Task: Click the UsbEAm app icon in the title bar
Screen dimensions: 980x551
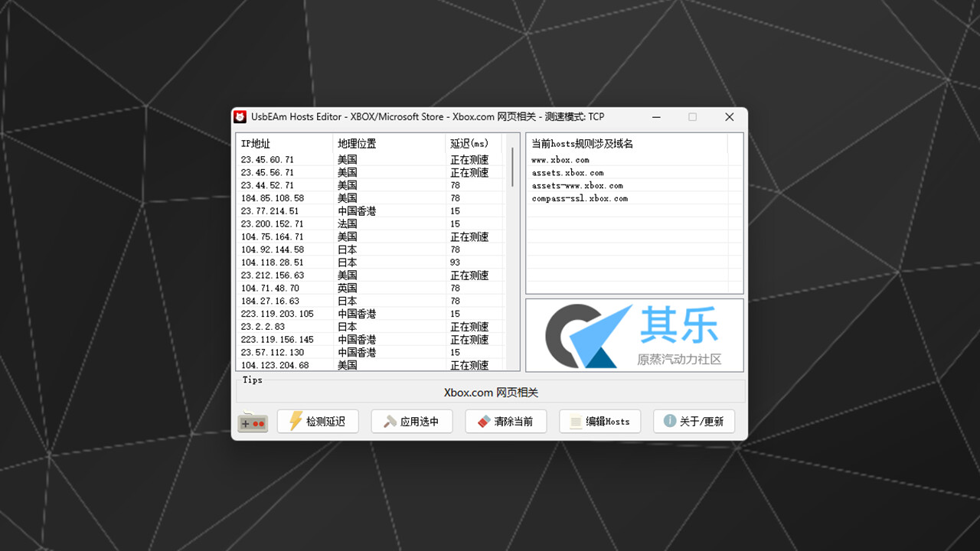Action: [240, 116]
